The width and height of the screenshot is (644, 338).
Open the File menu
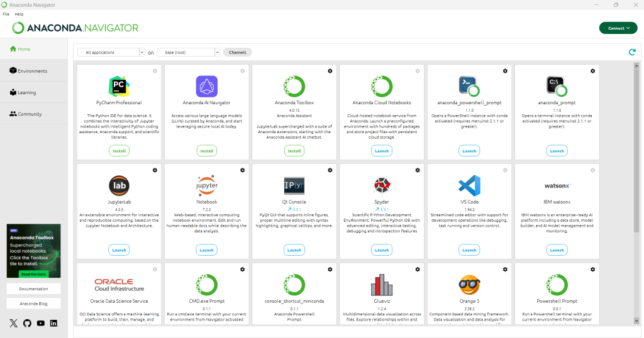click(6, 14)
